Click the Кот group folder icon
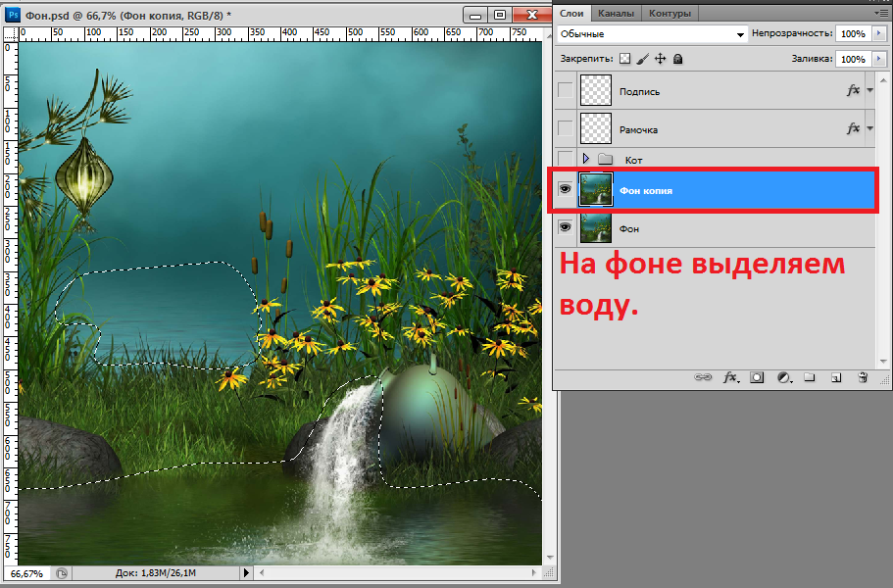Screen dimensions: 893x588 (x=606, y=160)
